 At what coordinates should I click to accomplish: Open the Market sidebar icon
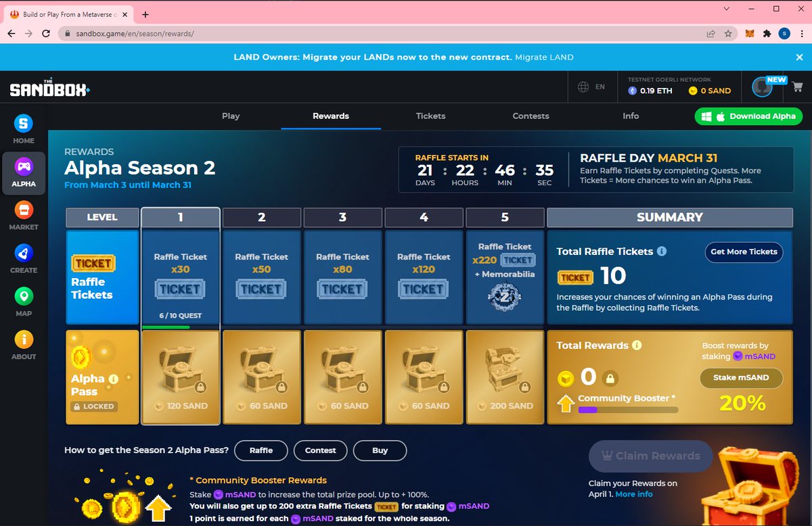tap(24, 210)
